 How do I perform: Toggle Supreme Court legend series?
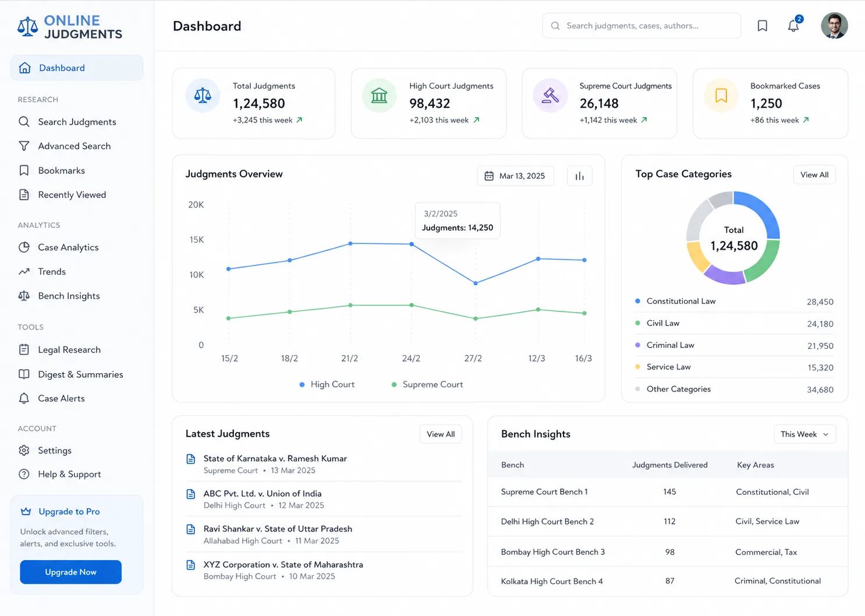(x=427, y=385)
